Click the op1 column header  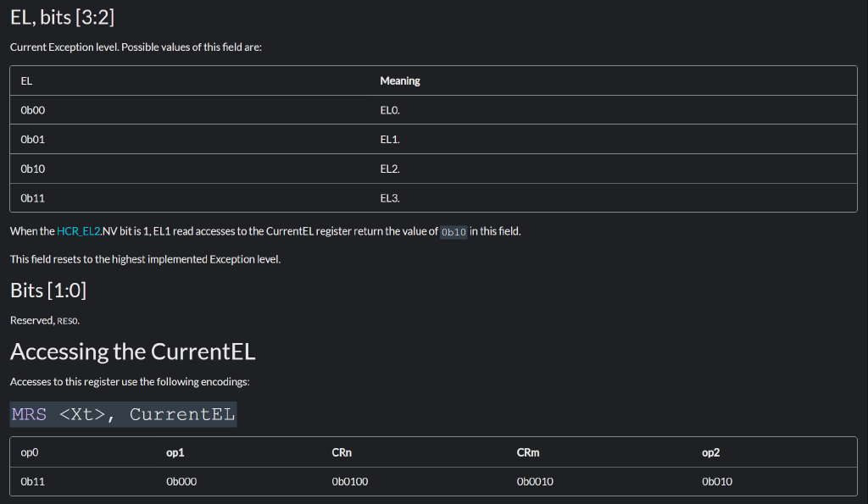click(176, 452)
